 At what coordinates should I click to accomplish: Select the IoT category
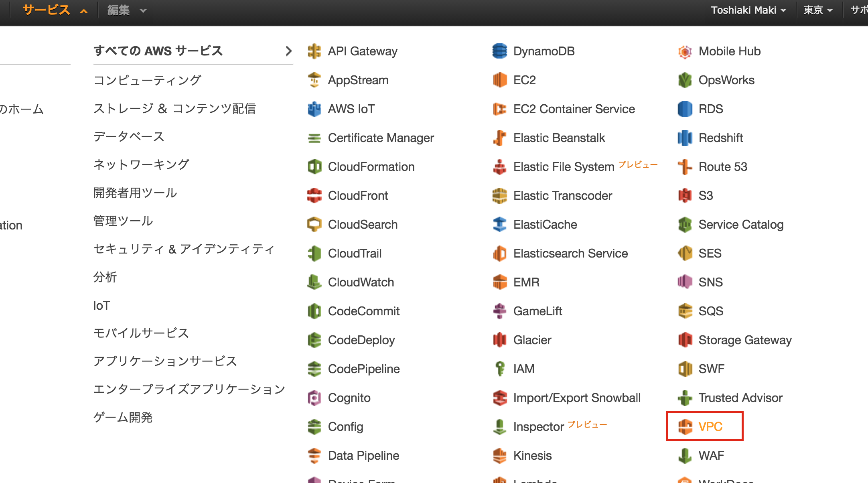[x=101, y=305]
